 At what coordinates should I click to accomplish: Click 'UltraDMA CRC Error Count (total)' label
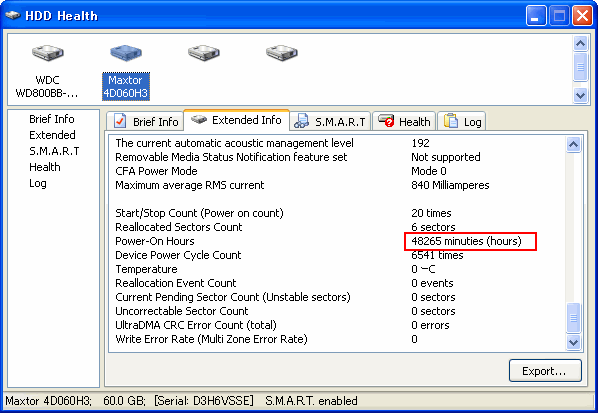point(196,325)
